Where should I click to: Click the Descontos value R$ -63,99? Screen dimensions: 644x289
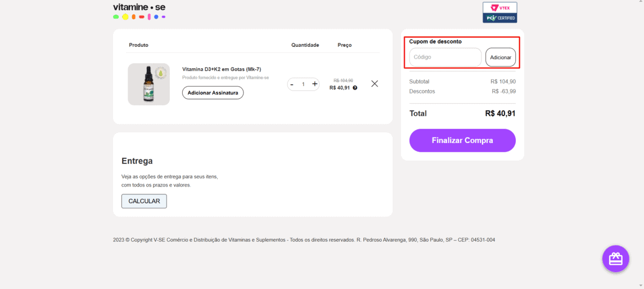tap(503, 91)
